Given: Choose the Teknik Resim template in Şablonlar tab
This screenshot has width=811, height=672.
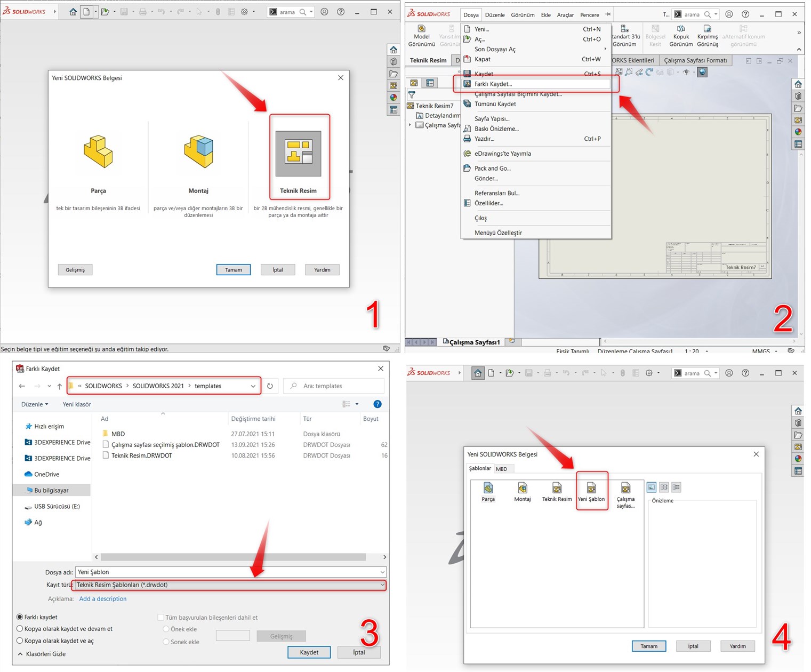Looking at the screenshot, I should (557, 492).
